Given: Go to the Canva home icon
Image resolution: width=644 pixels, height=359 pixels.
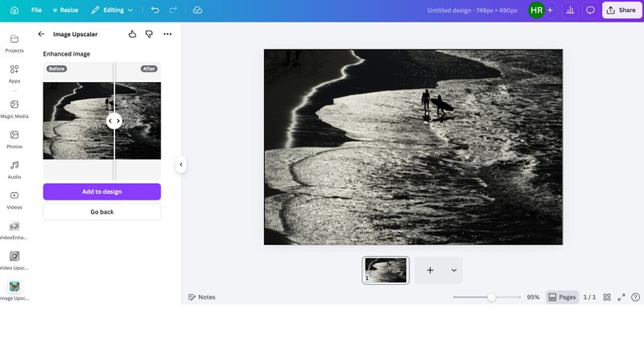Looking at the screenshot, I should (14, 10).
